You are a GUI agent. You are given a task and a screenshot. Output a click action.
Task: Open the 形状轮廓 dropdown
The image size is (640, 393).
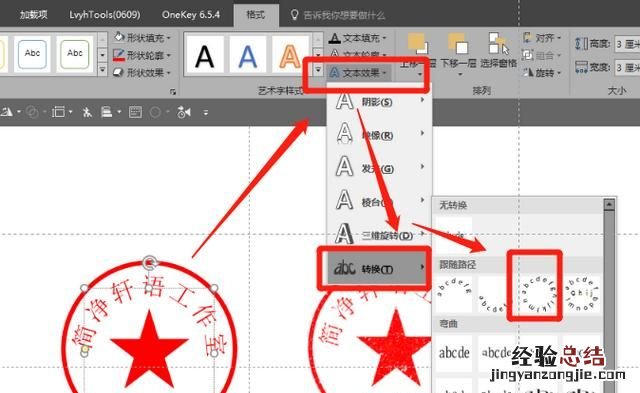(142, 55)
